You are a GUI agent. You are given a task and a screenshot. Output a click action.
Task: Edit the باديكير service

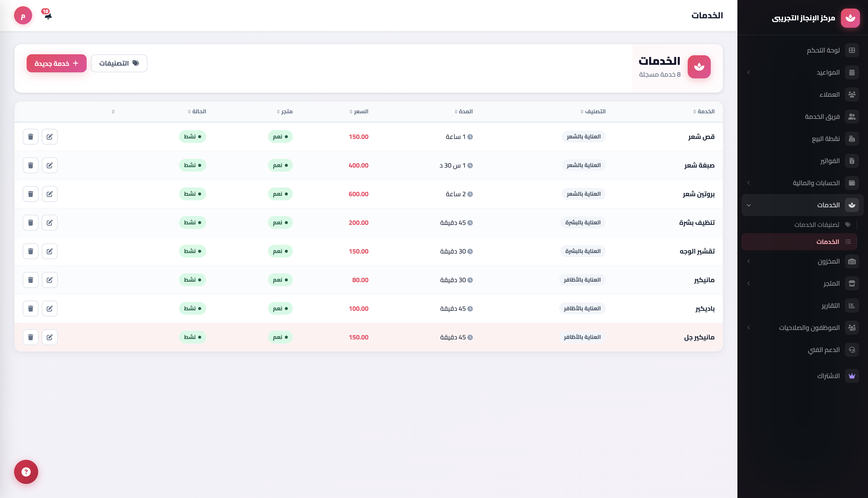(x=49, y=309)
